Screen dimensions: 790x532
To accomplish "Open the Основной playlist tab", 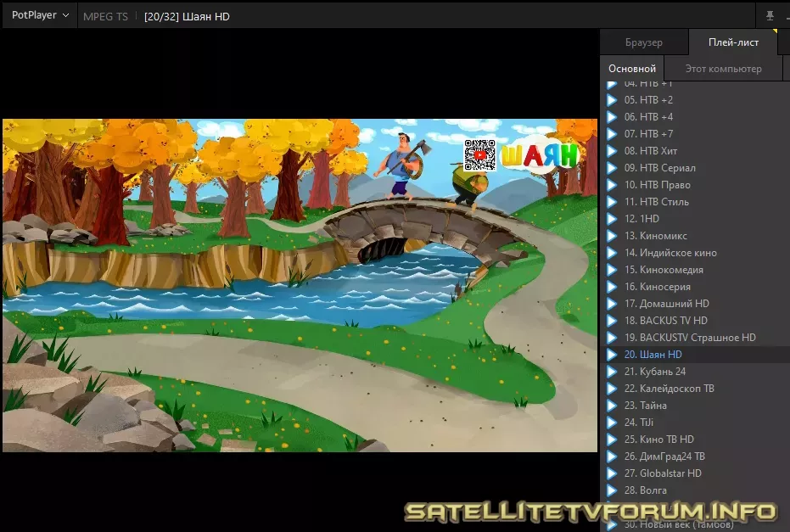I will (632, 69).
